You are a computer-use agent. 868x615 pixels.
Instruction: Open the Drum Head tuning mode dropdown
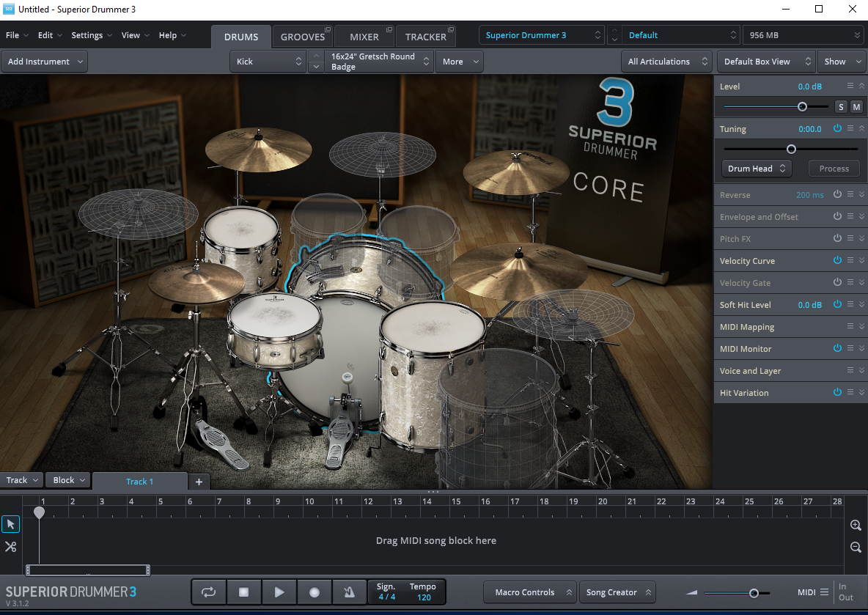pyautogui.click(x=757, y=169)
